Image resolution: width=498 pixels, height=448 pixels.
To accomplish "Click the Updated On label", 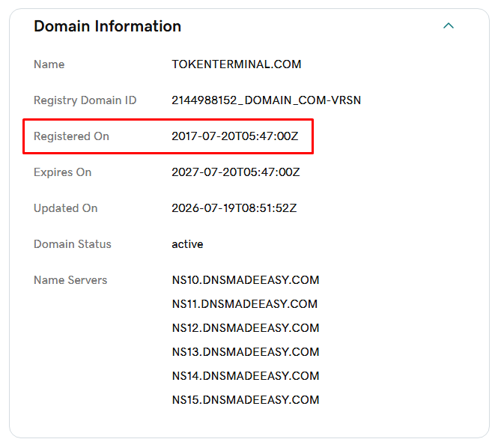I will coord(66,208).
